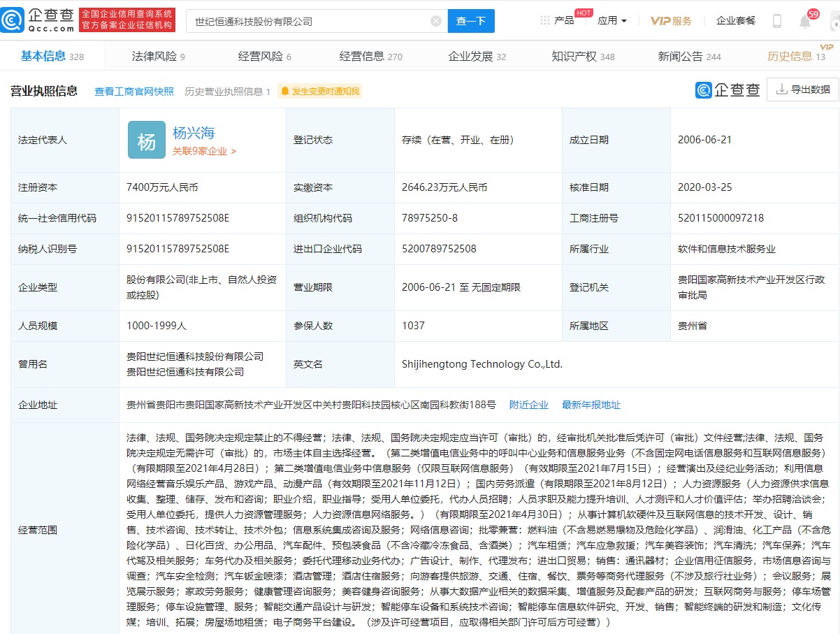
Task: Clear the search box with the X icon
Action: click(x=436, y=21)
